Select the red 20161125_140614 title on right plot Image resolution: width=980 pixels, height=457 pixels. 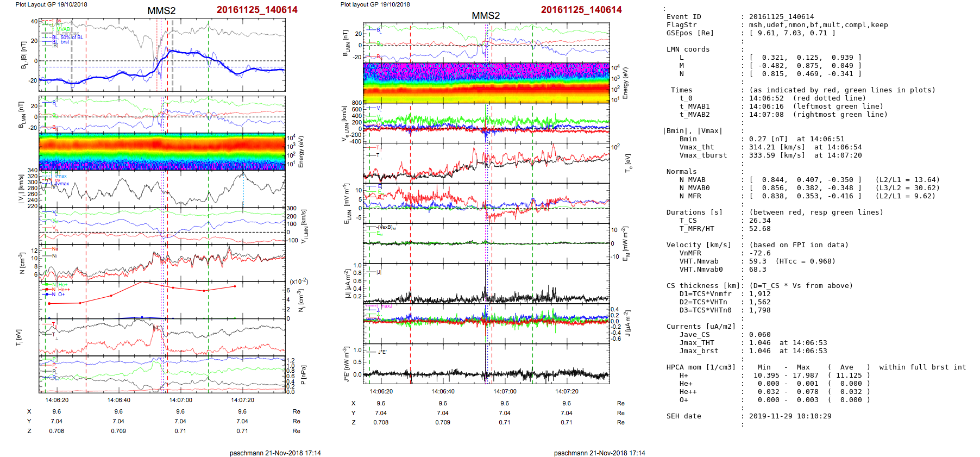(x=581, y=10)
